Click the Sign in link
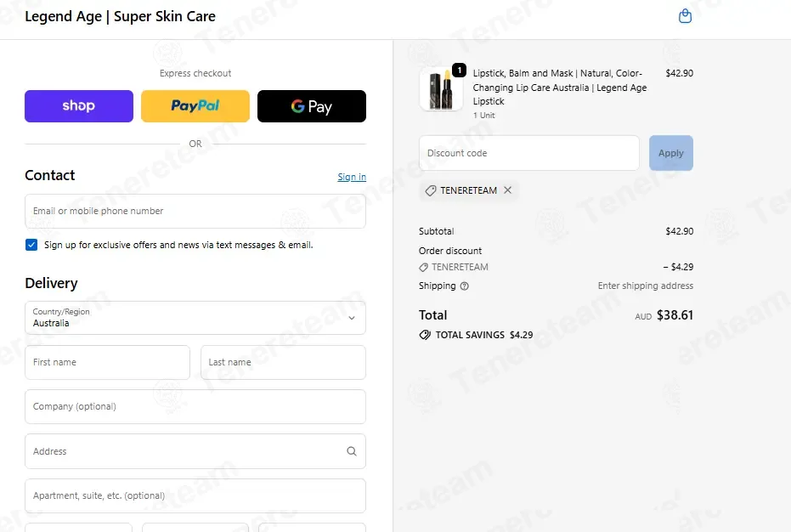 pos(352,177)
